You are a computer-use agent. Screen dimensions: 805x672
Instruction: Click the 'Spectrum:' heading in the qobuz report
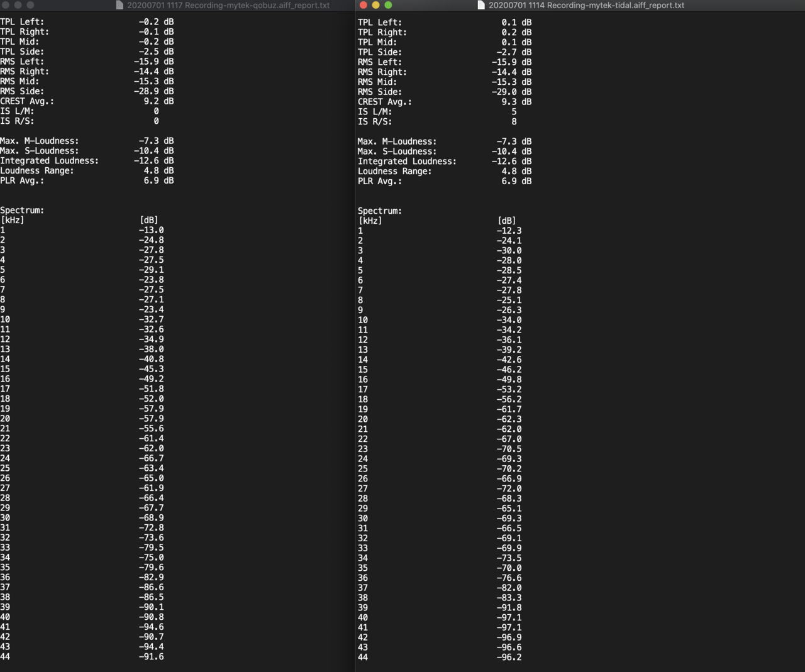coord(22,211)
